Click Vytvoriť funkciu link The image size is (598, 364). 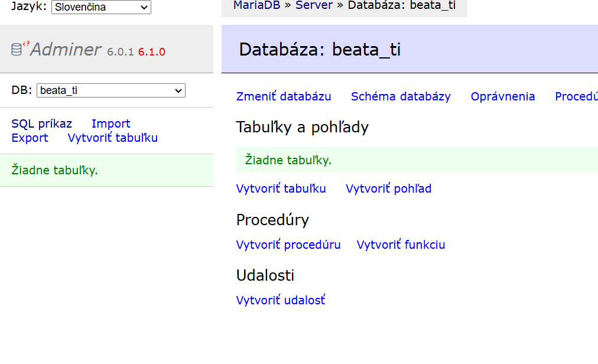point(401,245)
